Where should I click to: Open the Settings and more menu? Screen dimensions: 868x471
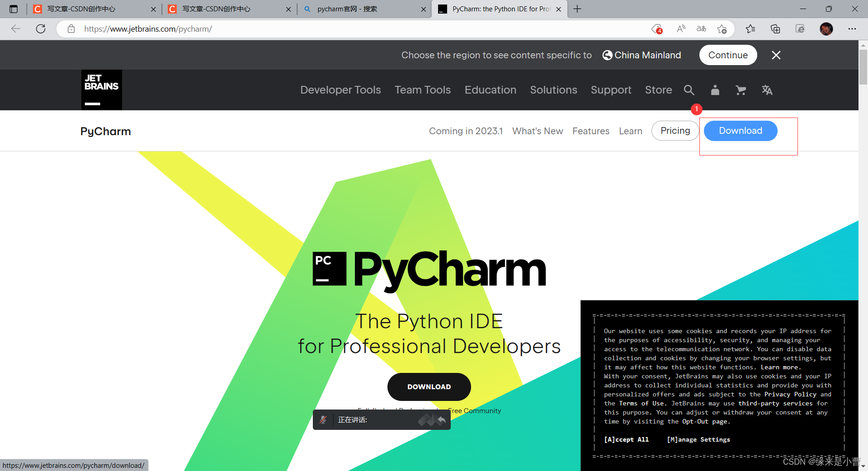tap(852, 28)
